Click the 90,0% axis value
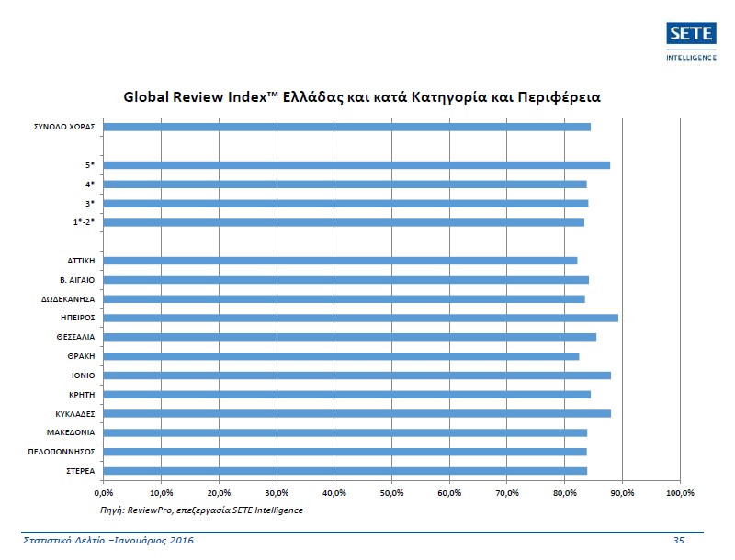 coord(623,493)
